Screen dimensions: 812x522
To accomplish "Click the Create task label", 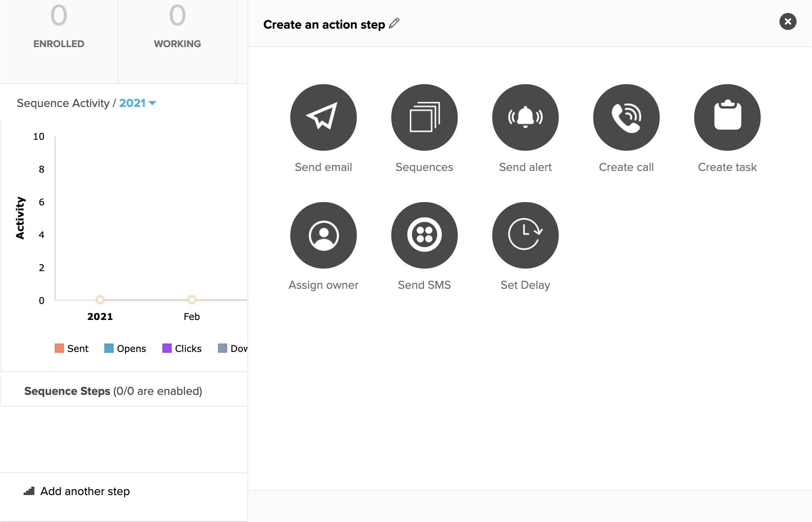I will (x=727, y=167).
